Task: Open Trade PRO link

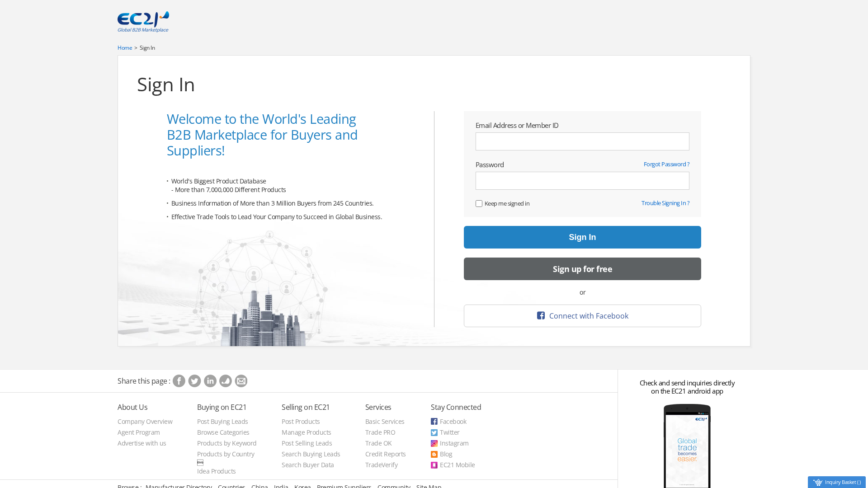Action: coord(380,432)
